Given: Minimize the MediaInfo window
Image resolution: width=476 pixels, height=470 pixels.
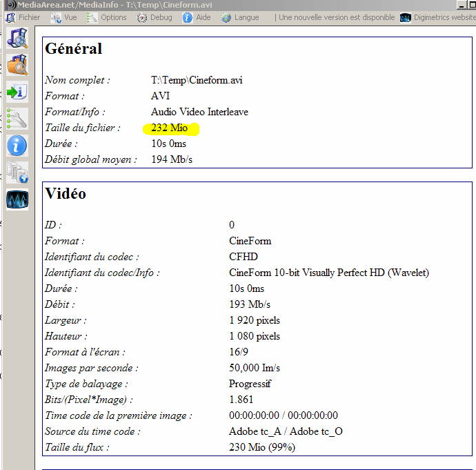Looking at the screenshot, I should (462, 5).
